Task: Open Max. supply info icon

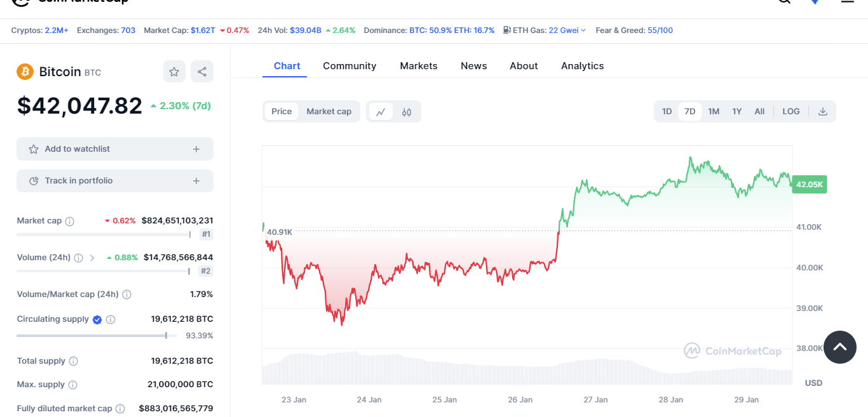Action: (73, 385)
